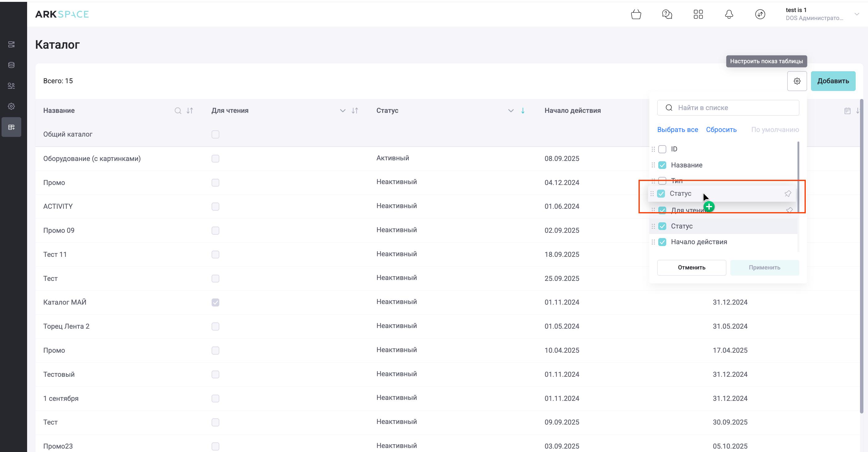This screenshot has width=868, height=452.
Task: Expand the Статус column filter chevron
Action: pos(511,111)
